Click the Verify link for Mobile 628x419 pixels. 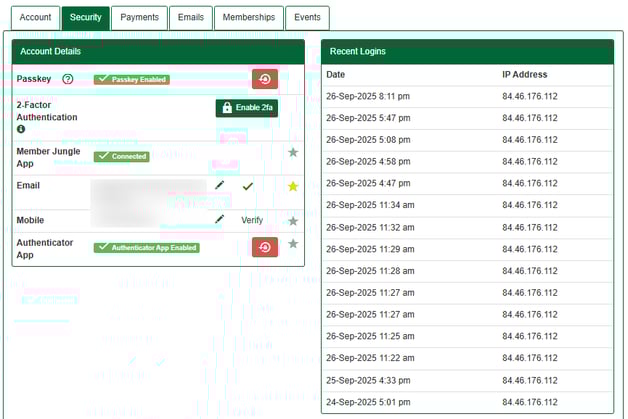coord(252,220)
